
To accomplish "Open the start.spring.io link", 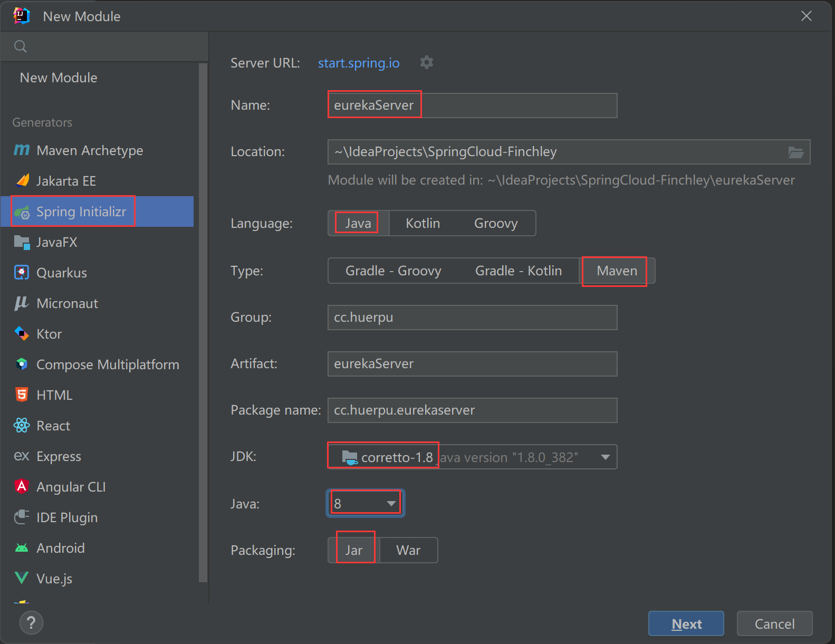I will pyautogui.click(x=359, y=63).
